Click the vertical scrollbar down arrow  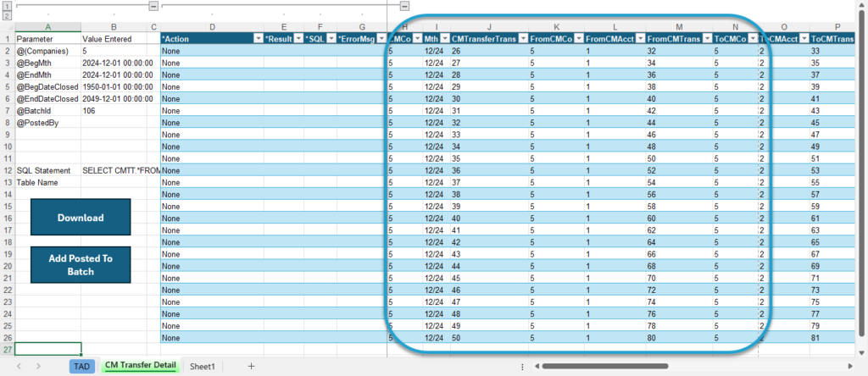point(861,352)
